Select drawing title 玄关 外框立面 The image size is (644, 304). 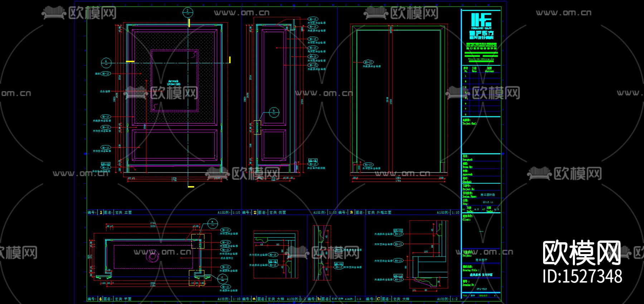click(379, 213)
